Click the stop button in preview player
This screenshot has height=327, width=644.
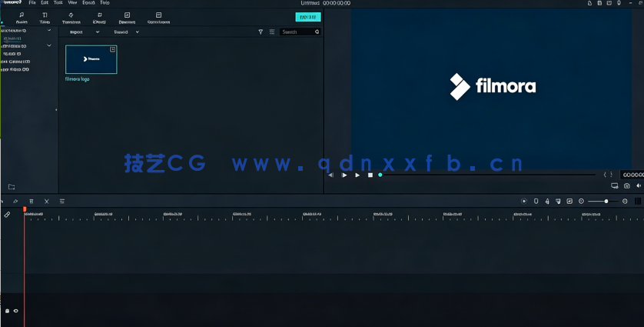click(x=370, y=175)
